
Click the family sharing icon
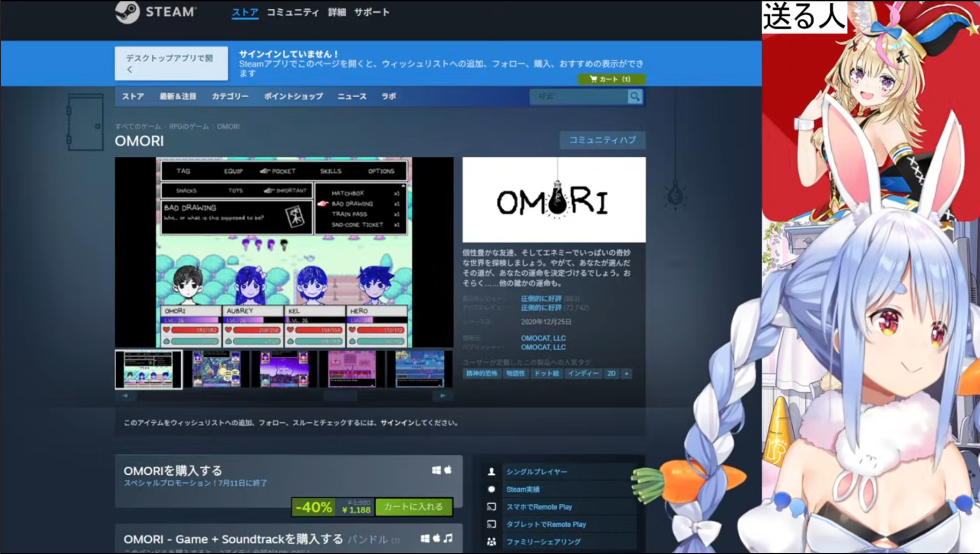492,542
